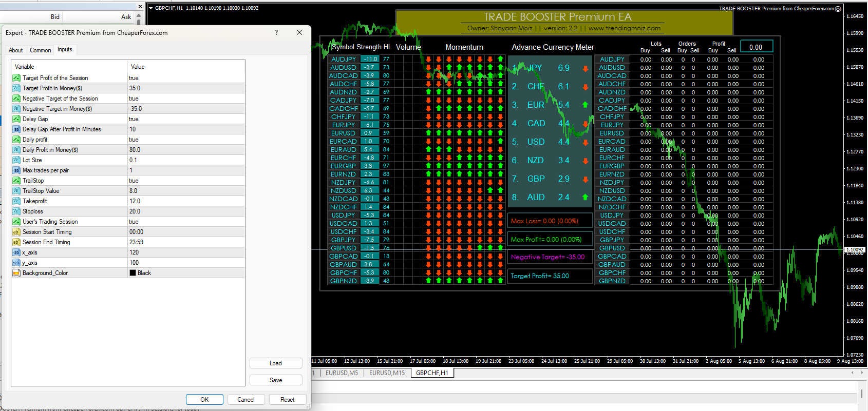Load a saved inputs preset
868x411 pixels.
[276, 363]
